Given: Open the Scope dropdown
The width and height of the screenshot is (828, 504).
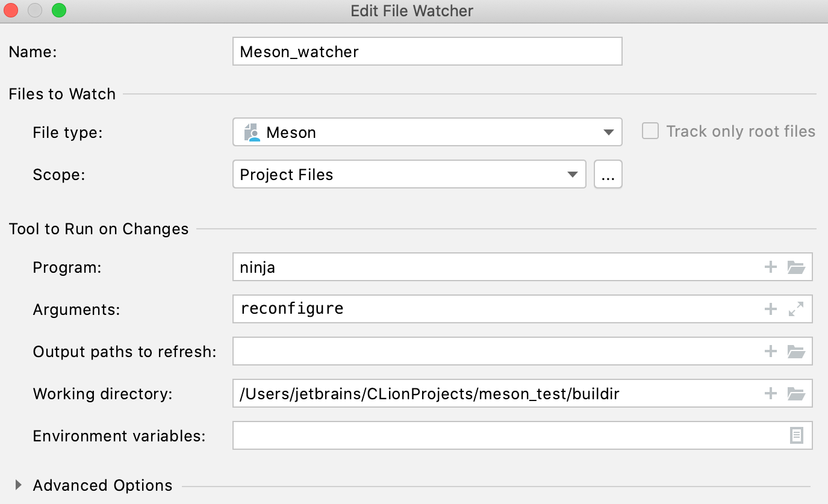Looking at the screenshot, I should pyautogui.click(x=571, y=174).
